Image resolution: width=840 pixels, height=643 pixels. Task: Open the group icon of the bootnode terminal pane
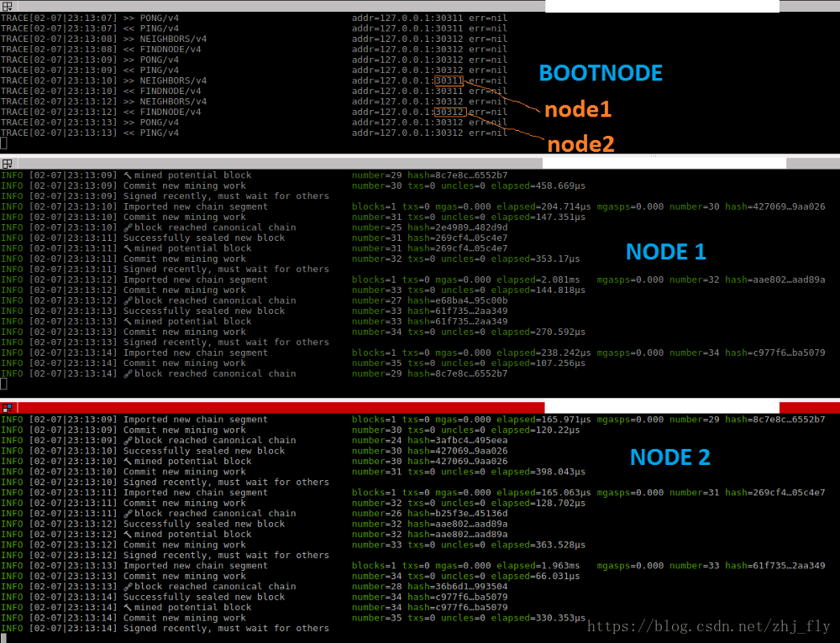point(7,7)
